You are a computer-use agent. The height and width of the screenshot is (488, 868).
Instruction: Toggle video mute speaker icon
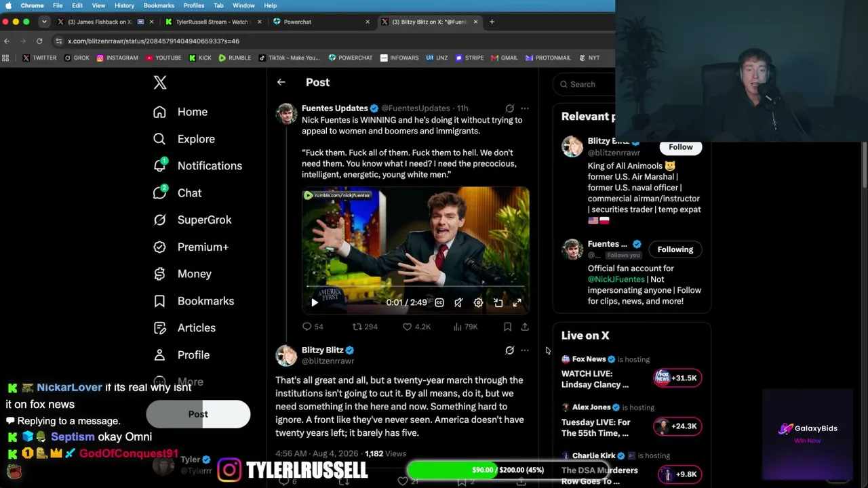point(458,303)
